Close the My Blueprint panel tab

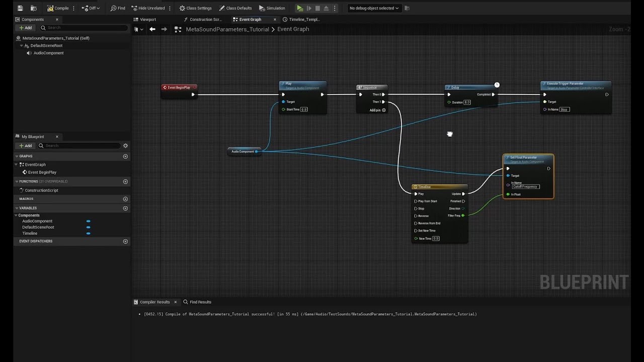(57, 137)
